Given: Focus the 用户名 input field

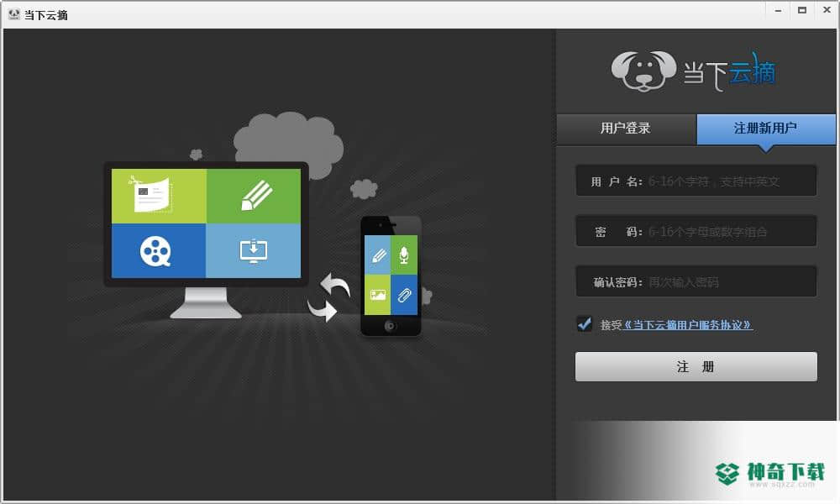Looking at the screenshot, I should point(696,181).
